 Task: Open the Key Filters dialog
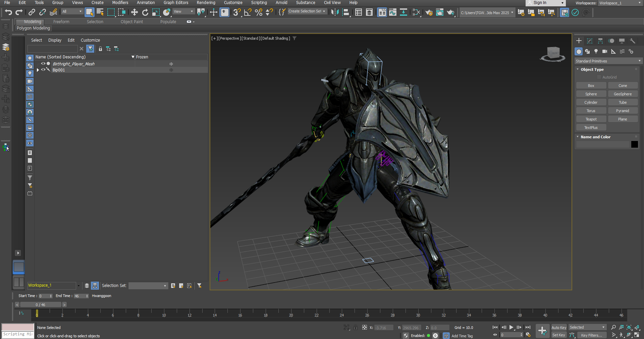[x=592, y=335]
